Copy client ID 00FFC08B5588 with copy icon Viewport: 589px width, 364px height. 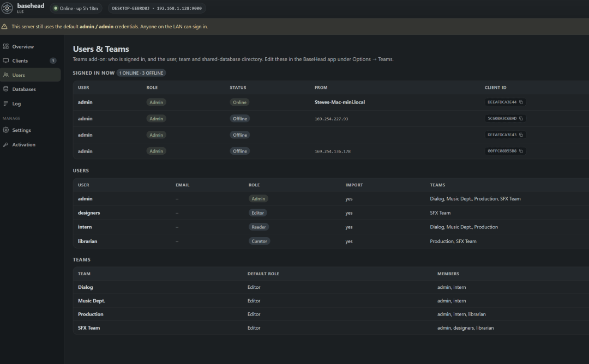coord(521,151)
